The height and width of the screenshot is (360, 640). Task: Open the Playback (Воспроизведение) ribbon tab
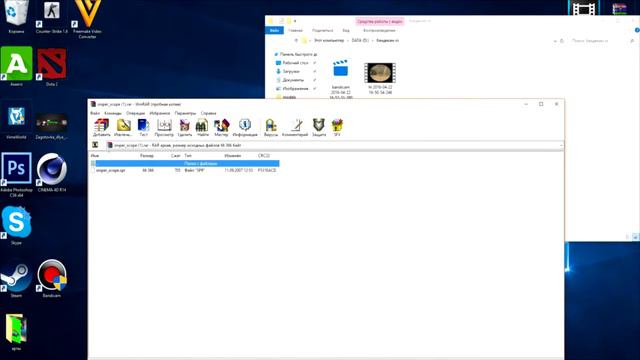point(379,31)
